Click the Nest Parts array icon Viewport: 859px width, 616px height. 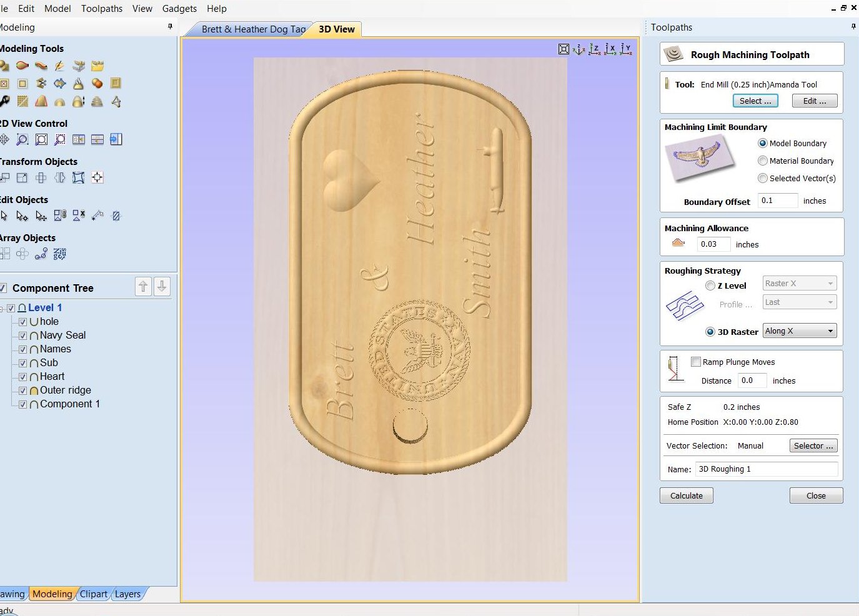click(x=60, y=254)
